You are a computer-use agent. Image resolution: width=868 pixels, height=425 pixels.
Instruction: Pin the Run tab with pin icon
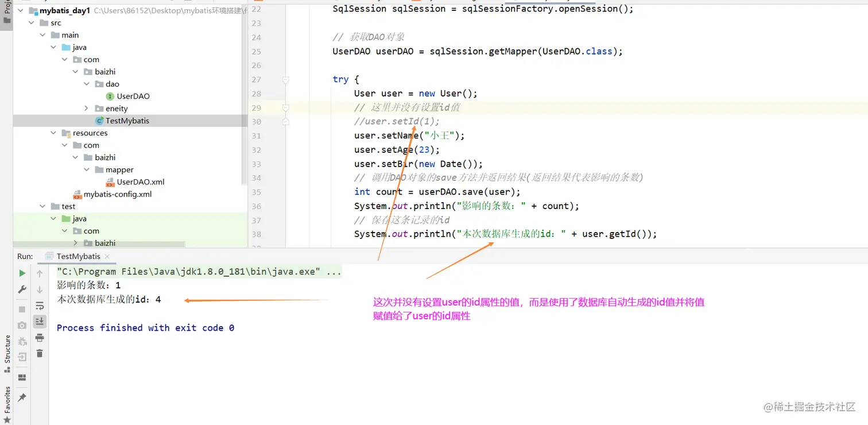pyautogui.click(x=22, y=397)
